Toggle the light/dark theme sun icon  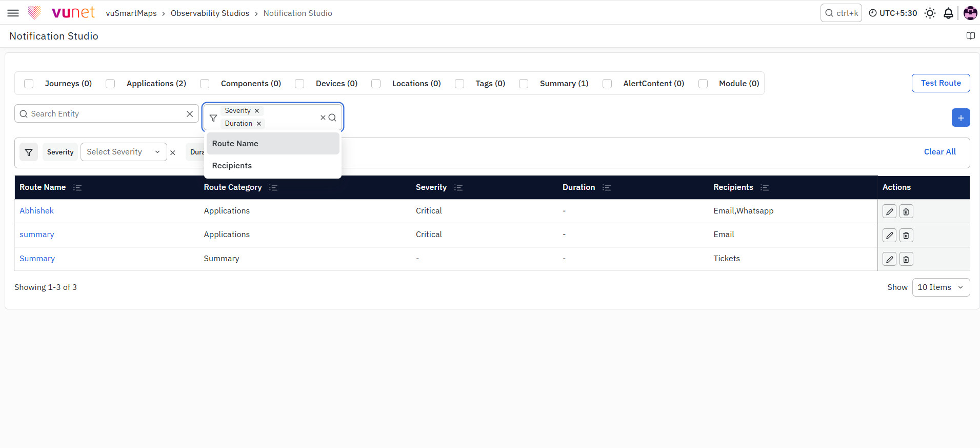coord(930,13)
